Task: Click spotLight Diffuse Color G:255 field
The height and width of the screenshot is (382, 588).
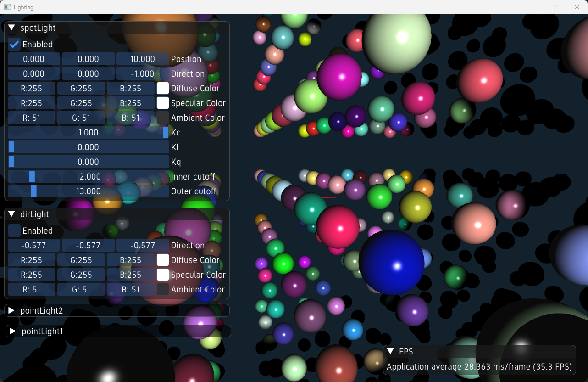Action: (81, 89)
